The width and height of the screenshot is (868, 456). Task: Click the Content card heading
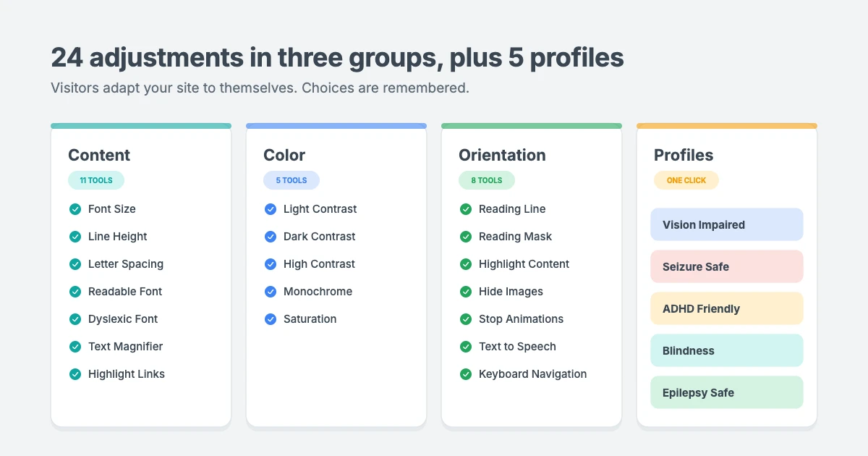pos(99,155)
